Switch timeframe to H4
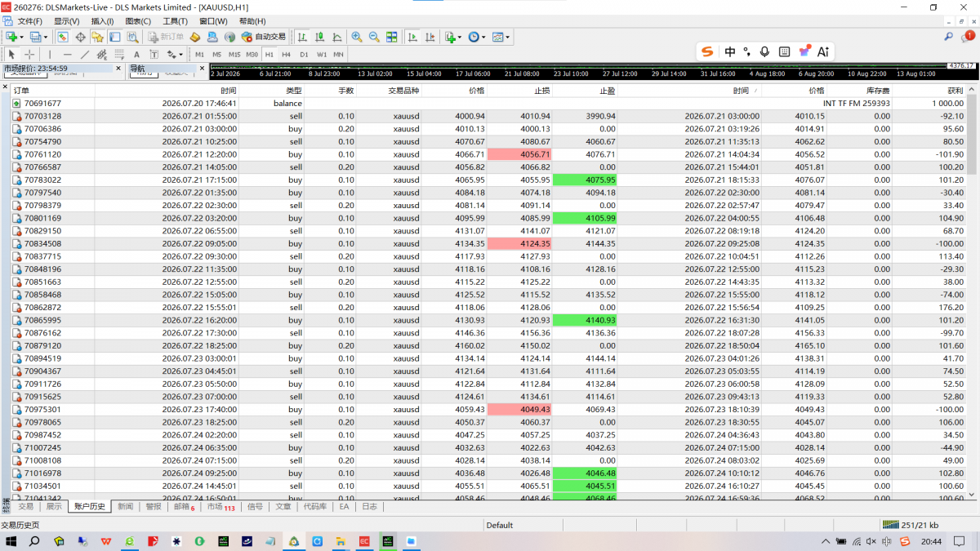Image resolution: width=980 pixels, height=551 pixels. coord(286,55)
